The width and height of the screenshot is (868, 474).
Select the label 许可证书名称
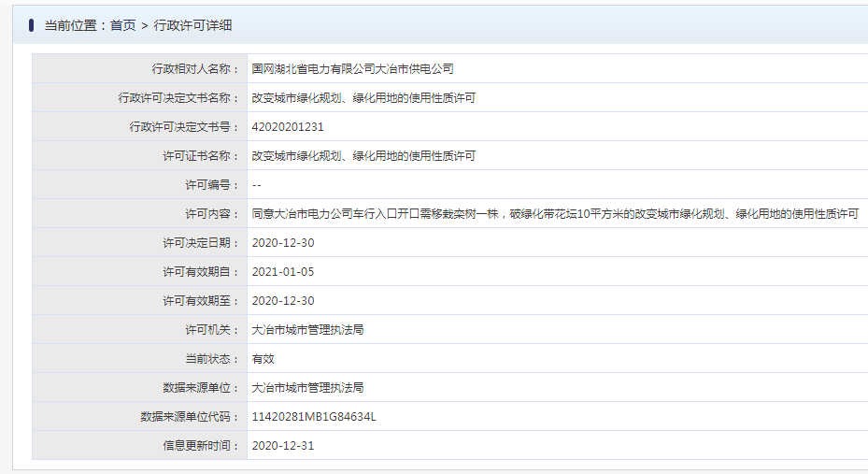[201, 156]
